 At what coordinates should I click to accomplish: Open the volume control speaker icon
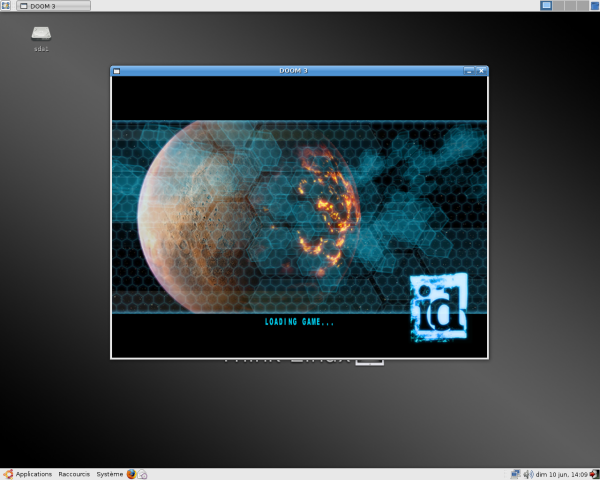pyautogui.click(x=528, y=474)
